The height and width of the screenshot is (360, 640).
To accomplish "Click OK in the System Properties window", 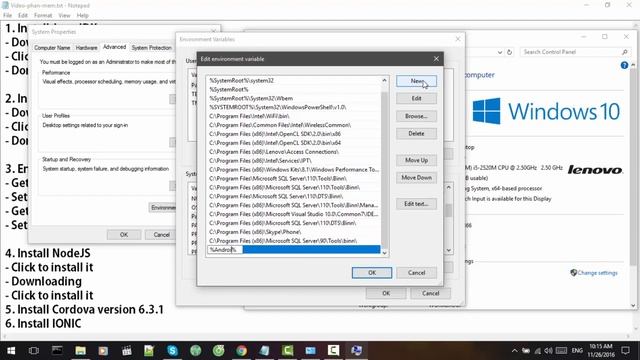I will (124, 235).
